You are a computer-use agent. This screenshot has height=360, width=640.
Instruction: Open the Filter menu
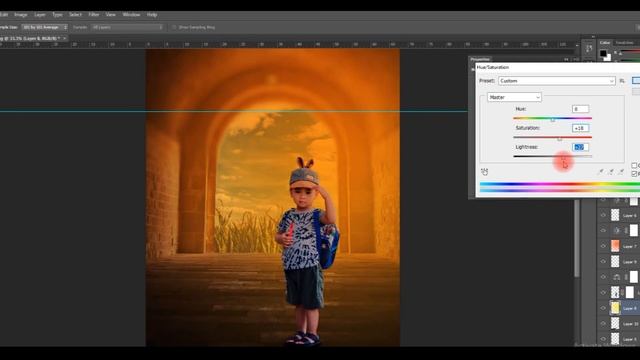pyautogui.click(x=93, y=15)
